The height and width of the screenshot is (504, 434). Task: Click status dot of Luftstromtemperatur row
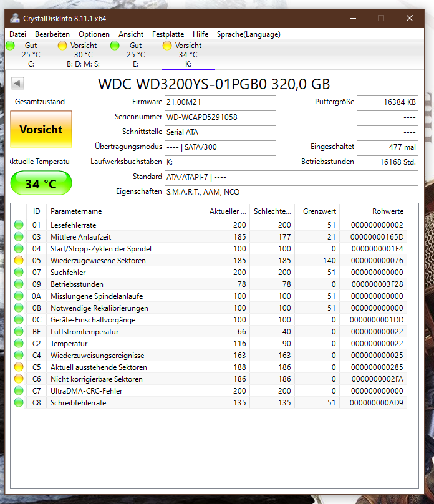click(x=19, y=331)
